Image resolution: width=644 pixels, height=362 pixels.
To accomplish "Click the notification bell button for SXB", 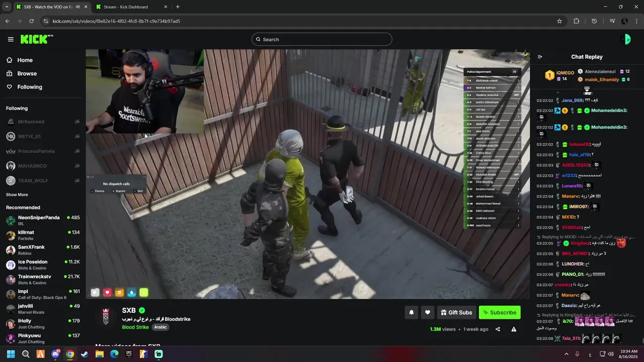I will click(411, 312).
